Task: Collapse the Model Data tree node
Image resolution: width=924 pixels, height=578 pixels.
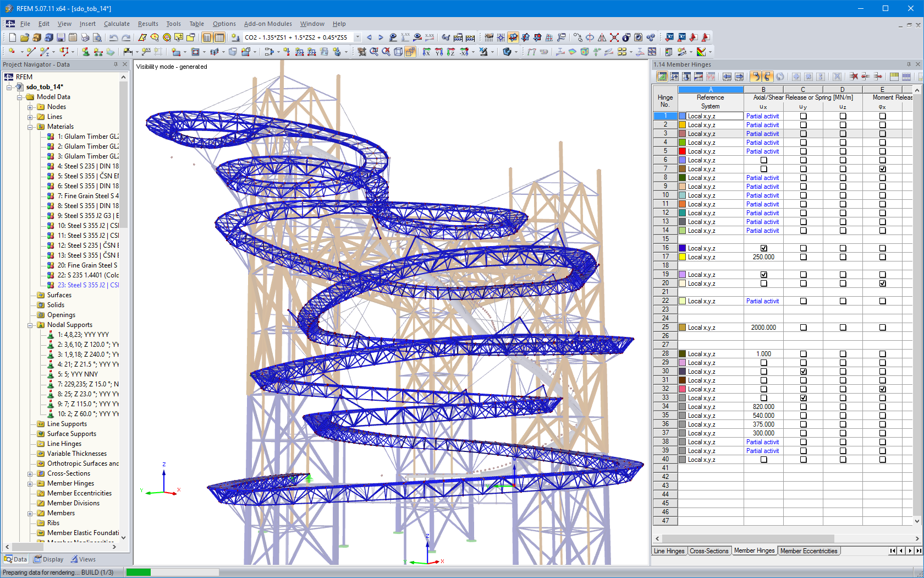Action: 19,97
